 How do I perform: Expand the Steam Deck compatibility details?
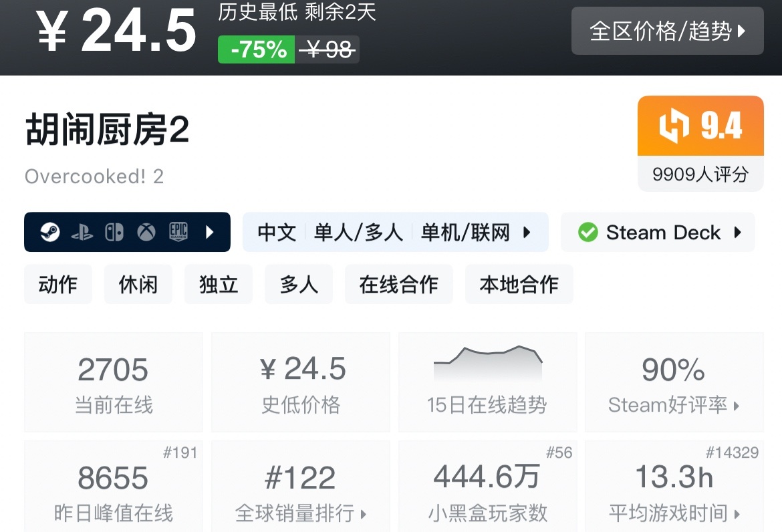[738, 233]
